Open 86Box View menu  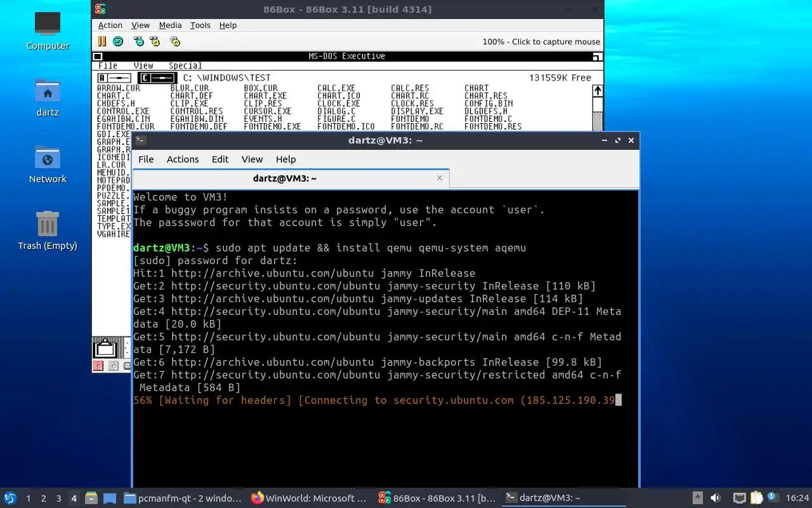click(140, 25)
